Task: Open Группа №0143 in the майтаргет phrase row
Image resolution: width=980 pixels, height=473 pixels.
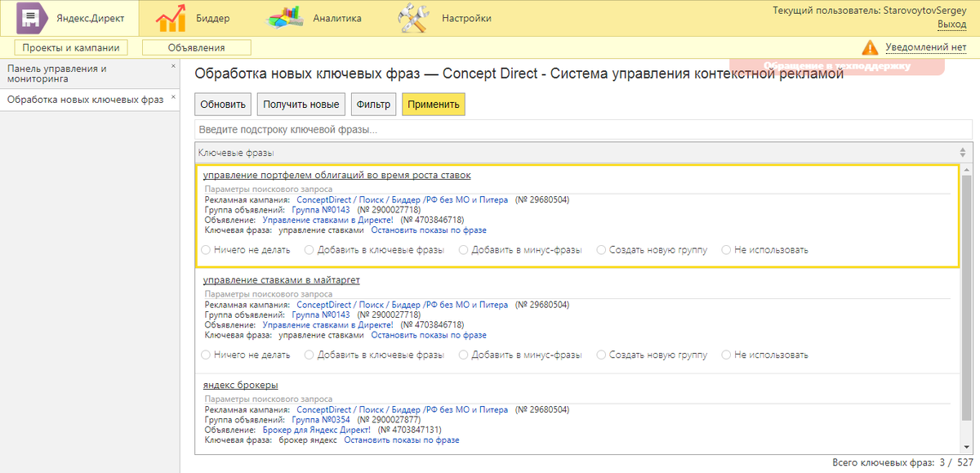Action: tap(321, 315)
